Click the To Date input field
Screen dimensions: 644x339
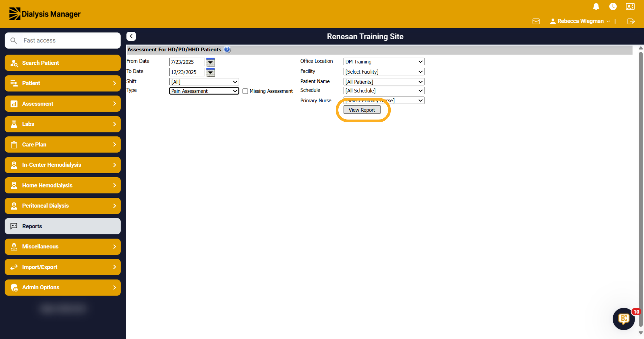click(x=187, y=72)
